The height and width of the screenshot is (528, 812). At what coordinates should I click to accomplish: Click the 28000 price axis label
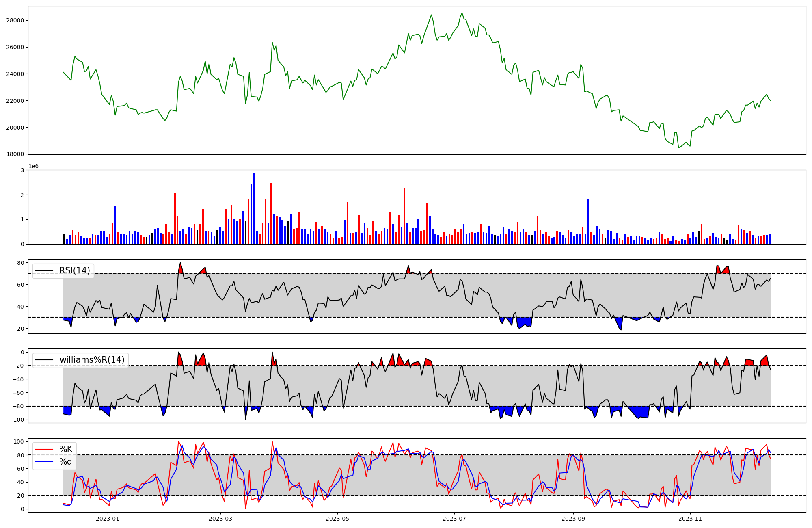[x=15, y=20]
